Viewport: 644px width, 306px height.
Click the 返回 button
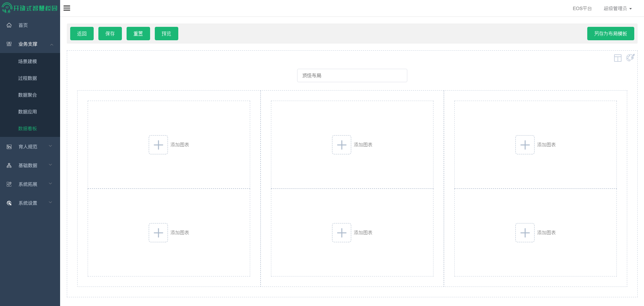[82, 34]
